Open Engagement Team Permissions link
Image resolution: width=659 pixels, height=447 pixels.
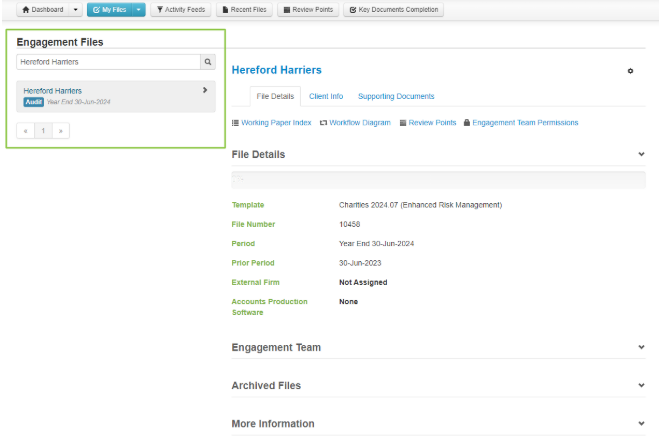pos(521,123)
